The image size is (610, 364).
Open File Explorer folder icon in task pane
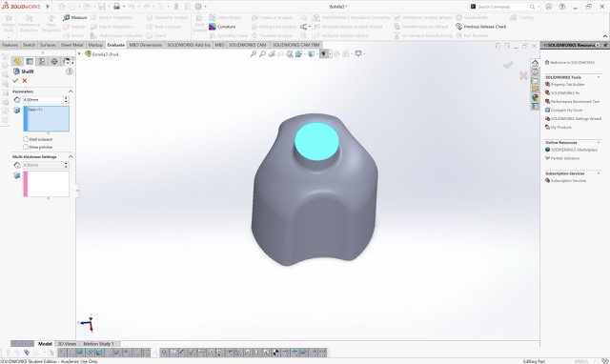536,80
